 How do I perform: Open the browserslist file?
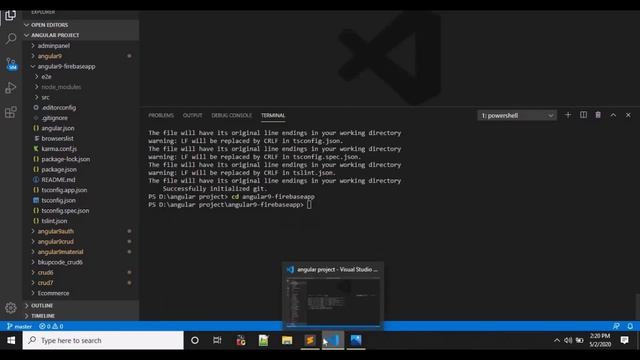tap(81, 138)
